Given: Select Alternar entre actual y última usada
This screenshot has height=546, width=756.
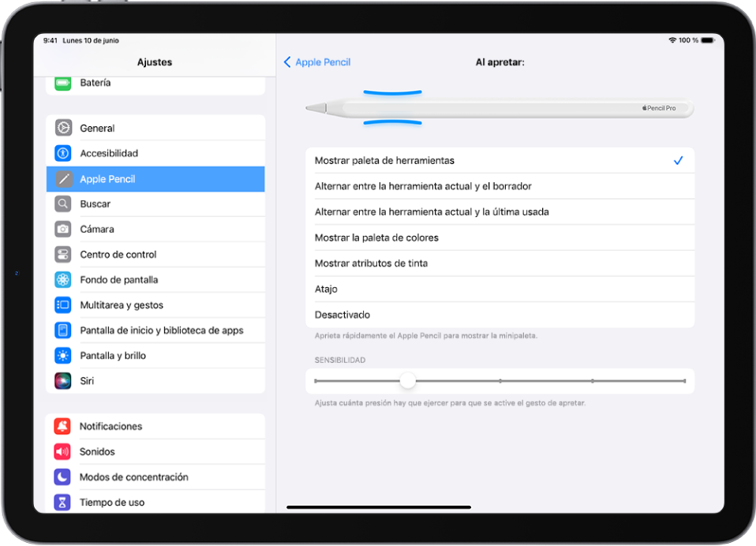Looking at the screenshot, I should [x=500, y=212].
